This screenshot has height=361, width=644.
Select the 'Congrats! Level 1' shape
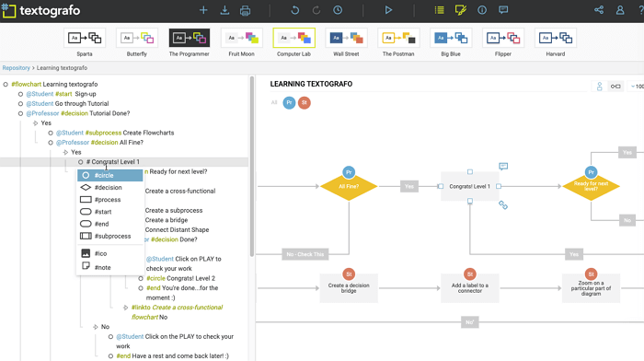tap(470, 186)
